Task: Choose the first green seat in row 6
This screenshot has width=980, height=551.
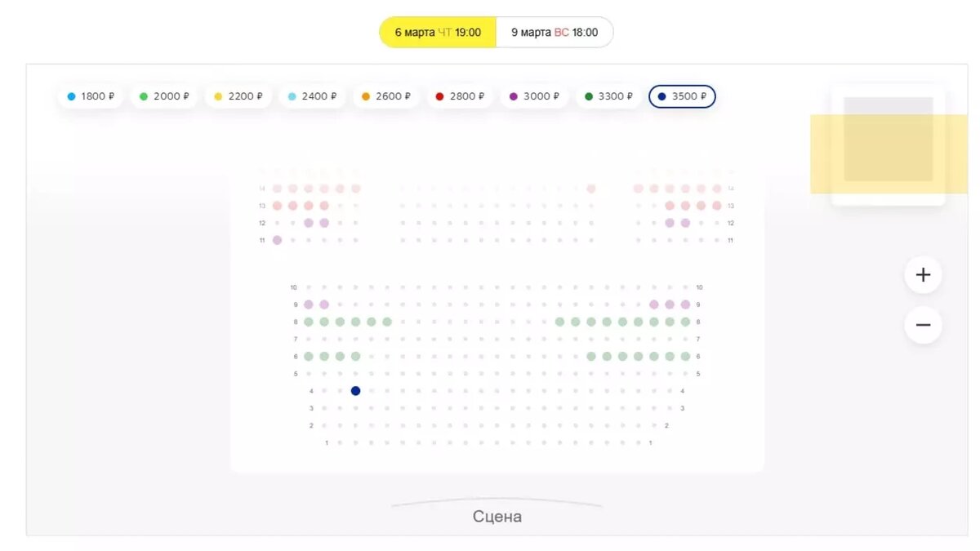Action: click(x=309, y=356)
